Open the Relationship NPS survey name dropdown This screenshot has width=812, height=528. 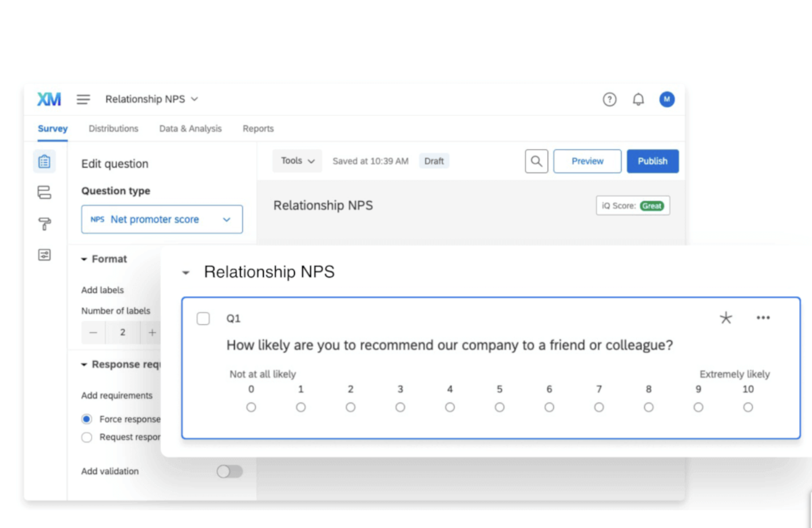click(x=152, y=99)
